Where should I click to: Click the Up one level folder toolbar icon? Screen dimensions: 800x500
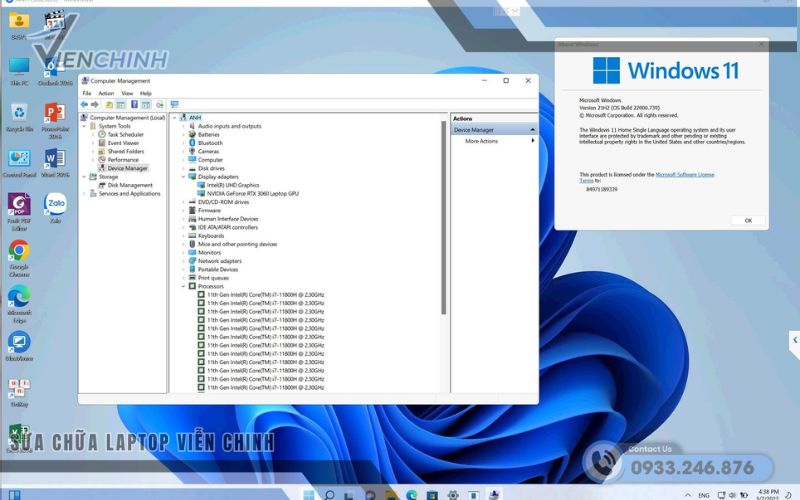tap(109, 105)
